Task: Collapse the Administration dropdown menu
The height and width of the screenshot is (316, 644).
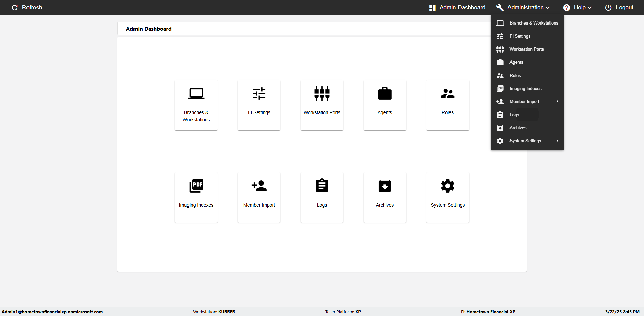Action: [523, 7]
